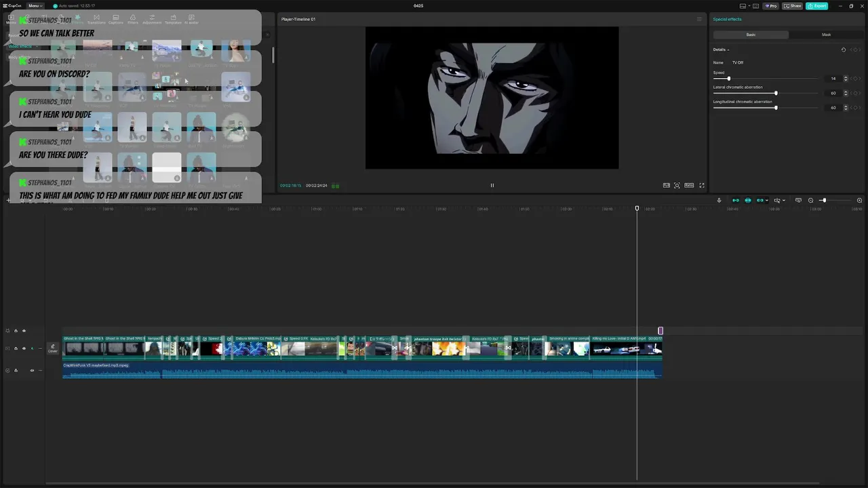Open the linkage dropdown arrow
Screen dimensions: 868x488
pyautogui.click(x=767, y=201)
